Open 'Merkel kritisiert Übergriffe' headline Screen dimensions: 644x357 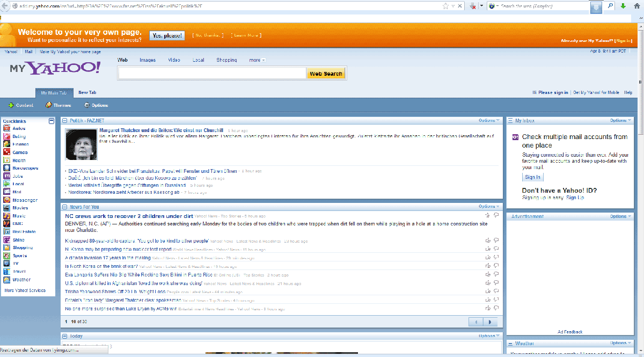[x=127, y=185]
